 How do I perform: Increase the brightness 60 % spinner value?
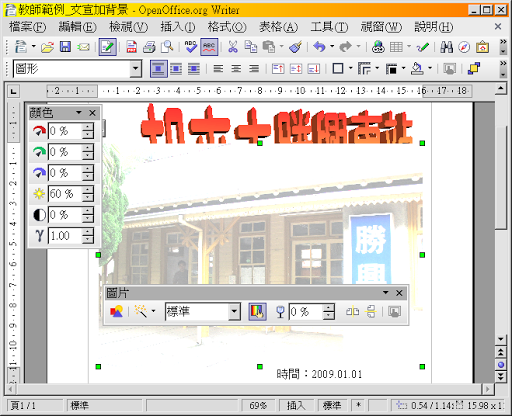coord(88,190)
